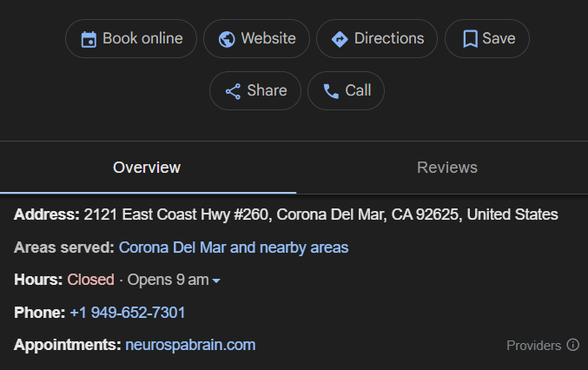Click the phone handset Call icon
The image size is (588, 370).
click(331, 91)
